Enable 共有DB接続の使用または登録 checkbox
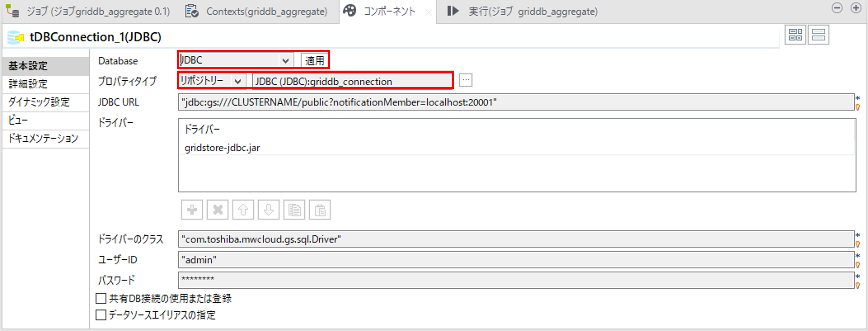 101,298
